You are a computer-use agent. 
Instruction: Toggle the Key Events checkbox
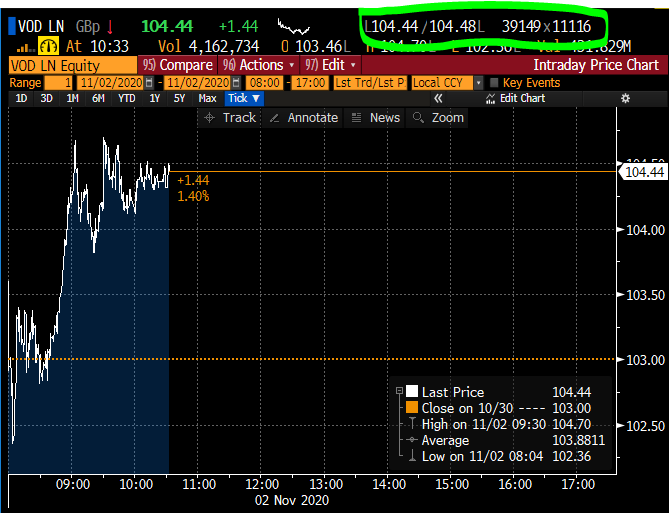[494, 82]
